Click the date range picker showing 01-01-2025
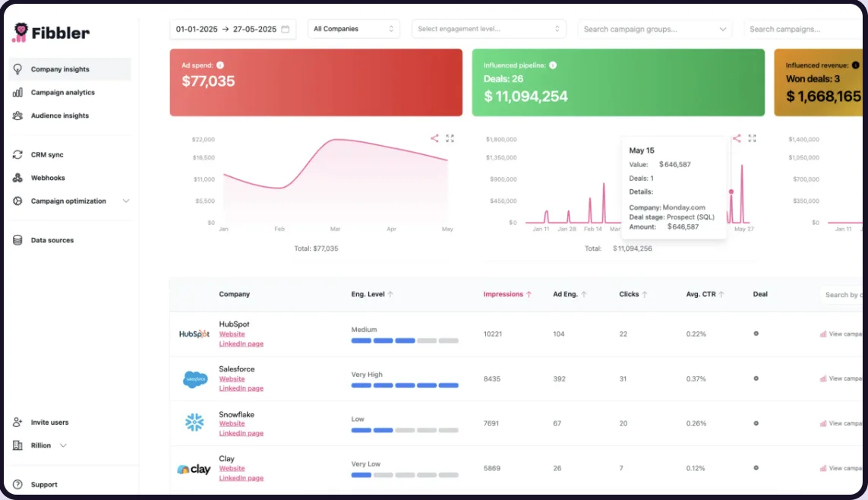The image size is (868, 500). [x=232, y=28]
